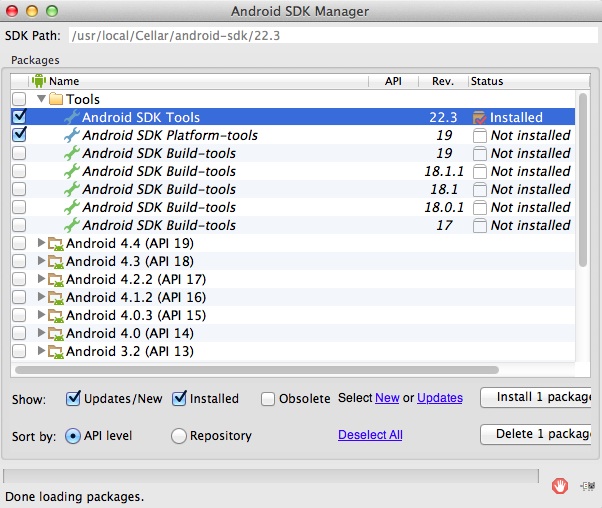Uncheck the Android SDK Platform-tools checkbox
602x508 pixels.
(x=19, y=135)
